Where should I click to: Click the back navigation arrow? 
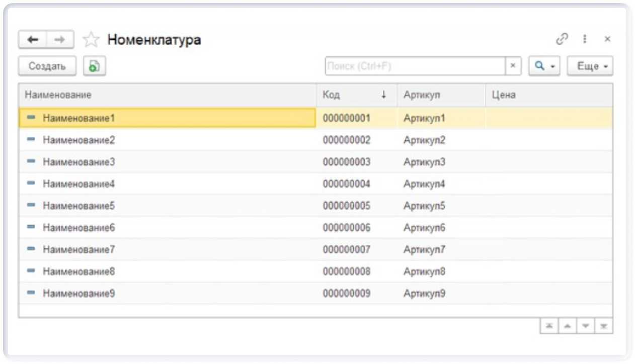[33, 40]
